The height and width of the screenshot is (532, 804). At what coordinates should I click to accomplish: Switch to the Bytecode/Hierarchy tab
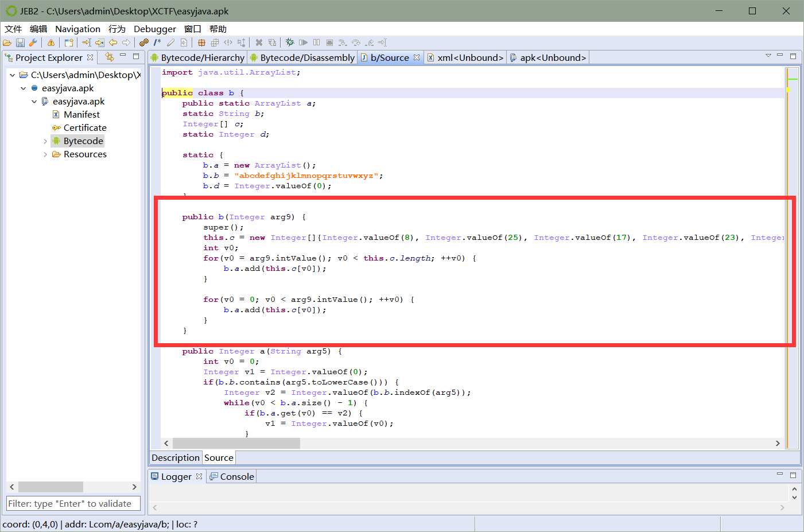[197, 57]
